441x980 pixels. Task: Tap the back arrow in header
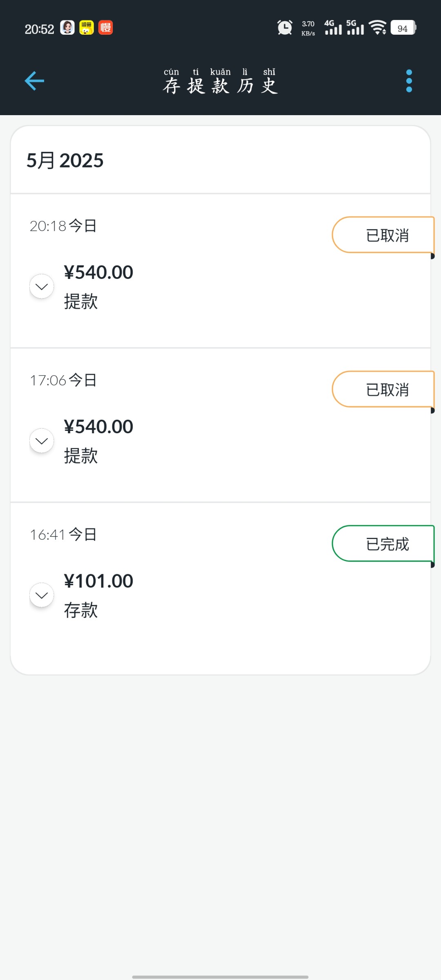[34, 81]
